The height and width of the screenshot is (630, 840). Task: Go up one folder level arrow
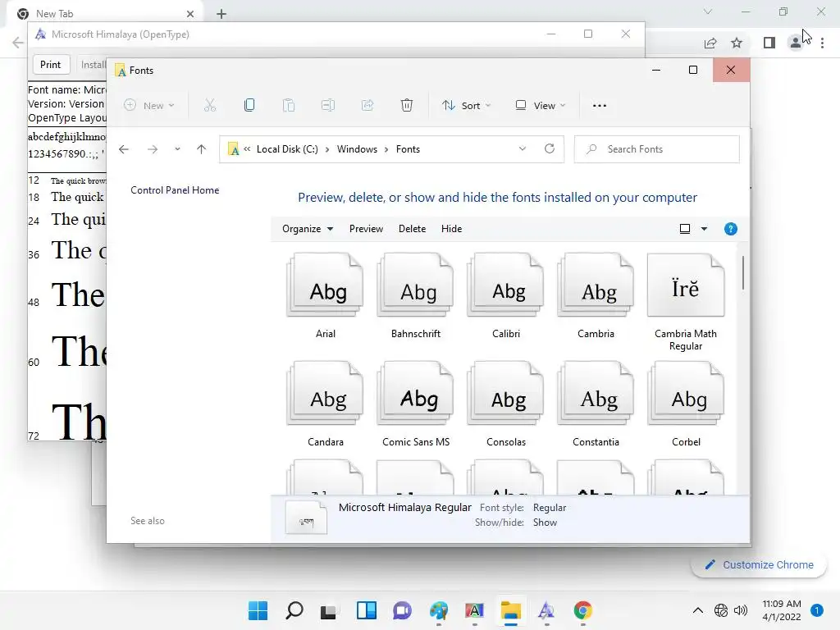[x=202, y=149]
